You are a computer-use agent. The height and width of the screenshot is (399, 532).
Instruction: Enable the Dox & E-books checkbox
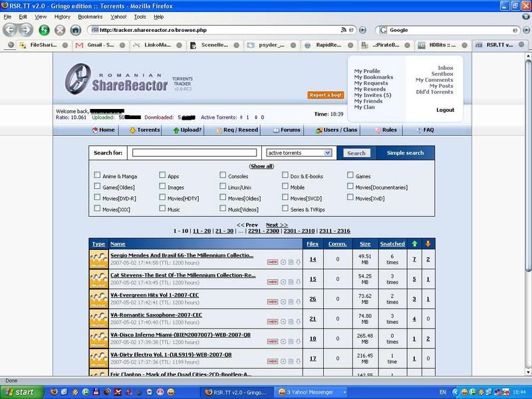(x=285, y=175)
